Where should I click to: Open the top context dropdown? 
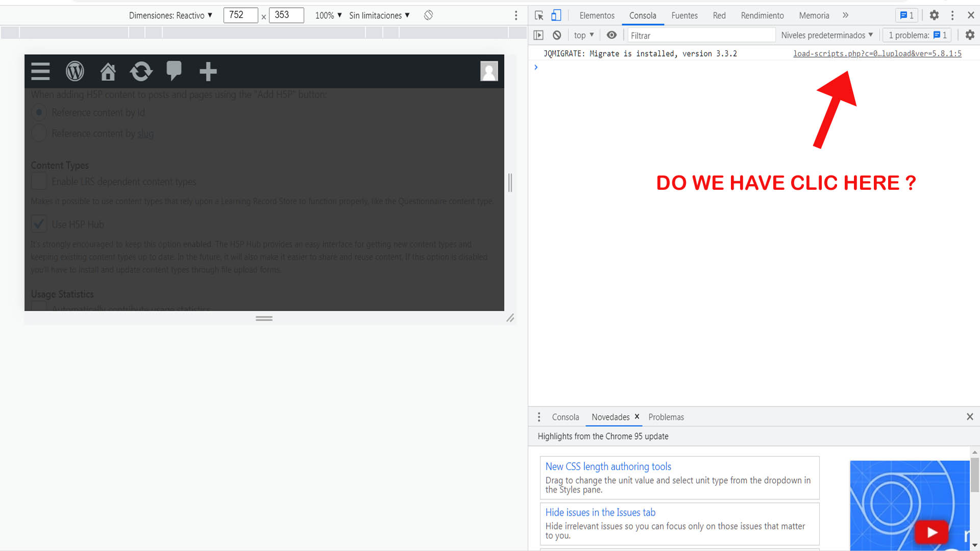tap(584, 35)
